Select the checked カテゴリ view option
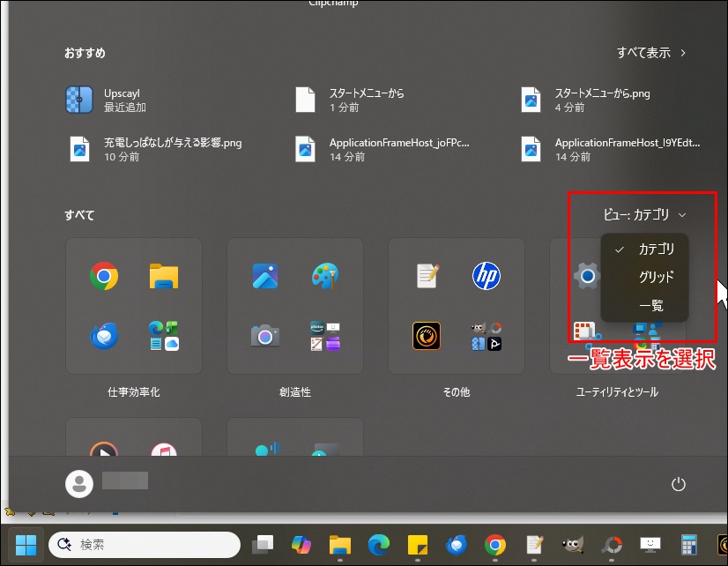The height and width of the screenshot is (566, 728). (x=656, y=249)
